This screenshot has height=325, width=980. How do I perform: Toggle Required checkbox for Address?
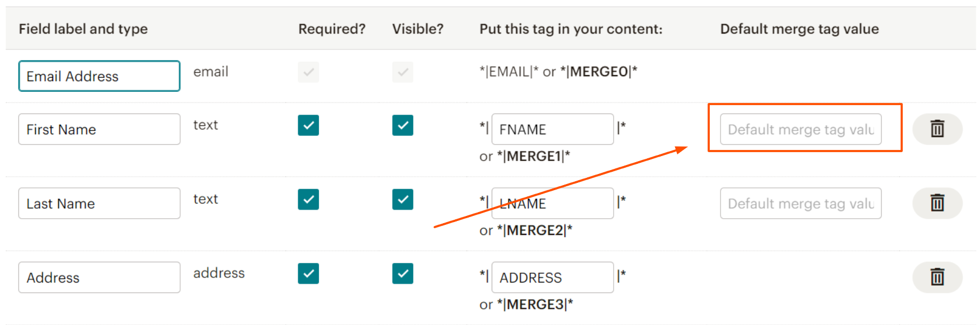(308, 274)
